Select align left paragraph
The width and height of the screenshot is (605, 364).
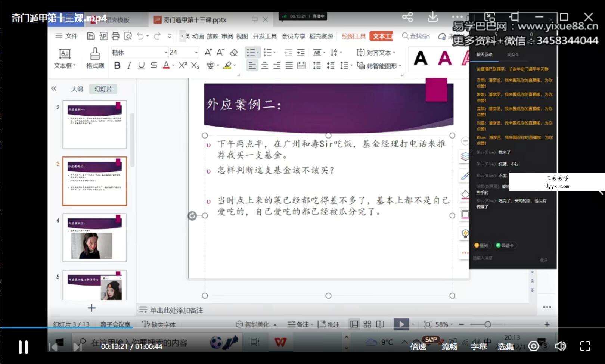click(252, 66)
